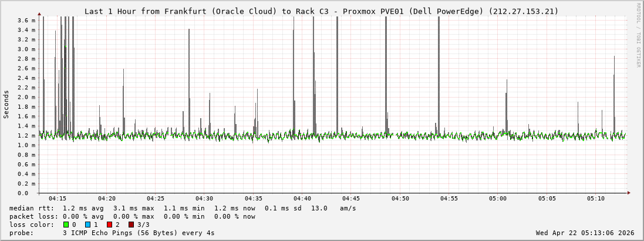
Task: Click the graph title mentioning Proxmox PVE01
Action: click(x=321, y=11)
